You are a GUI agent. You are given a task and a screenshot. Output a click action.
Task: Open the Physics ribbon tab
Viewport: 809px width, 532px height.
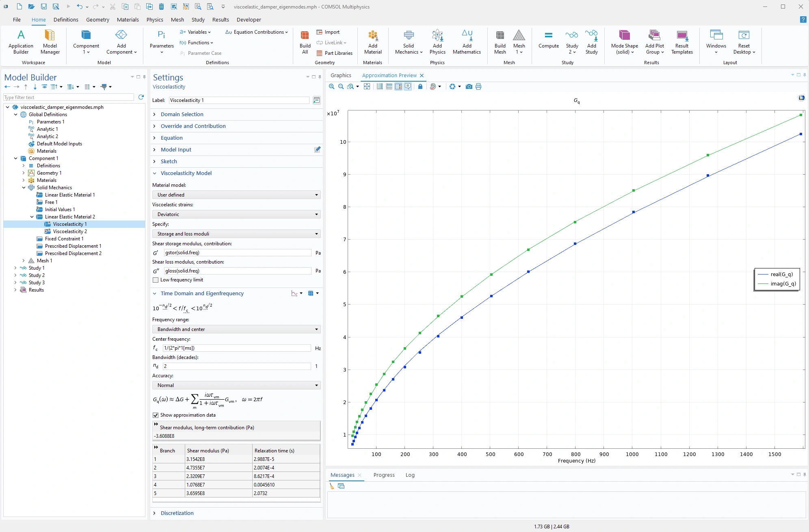coord(155,19)
